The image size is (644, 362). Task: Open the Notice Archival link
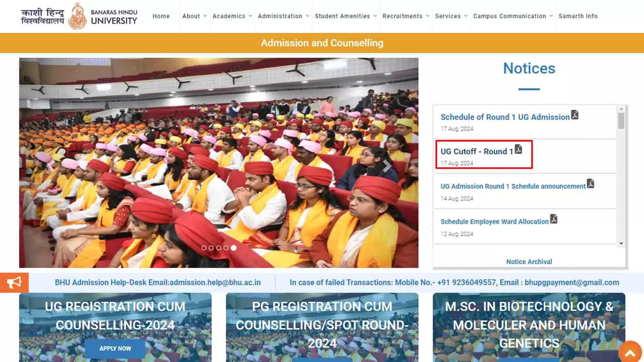coord(529,261)
